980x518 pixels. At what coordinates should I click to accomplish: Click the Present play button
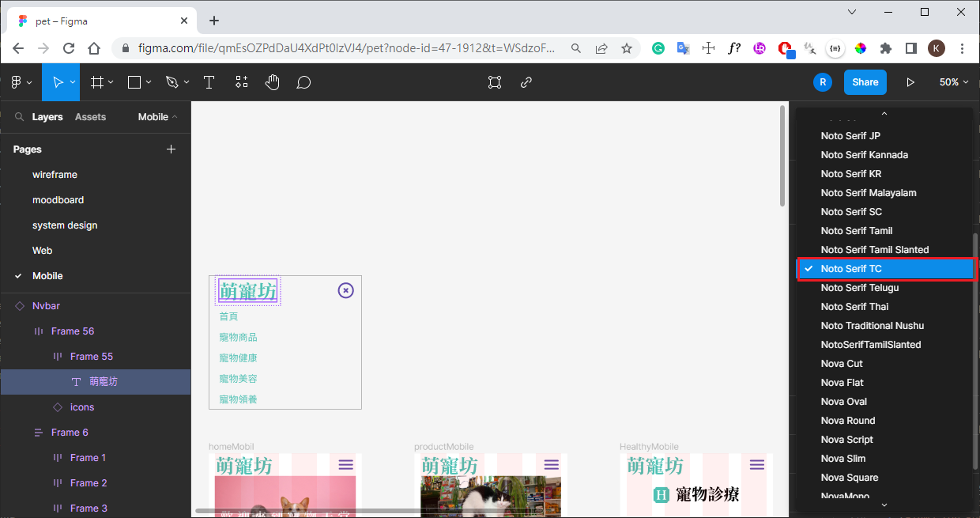coord(910,82)
